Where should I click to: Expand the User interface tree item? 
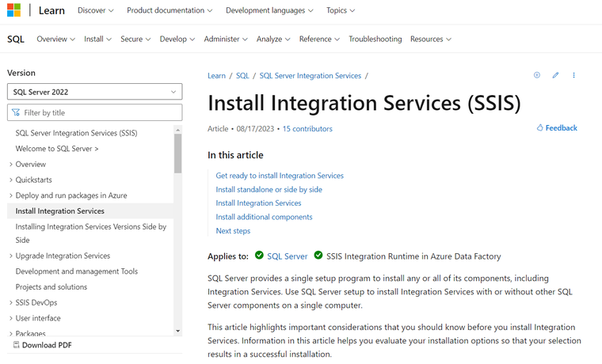11,318
